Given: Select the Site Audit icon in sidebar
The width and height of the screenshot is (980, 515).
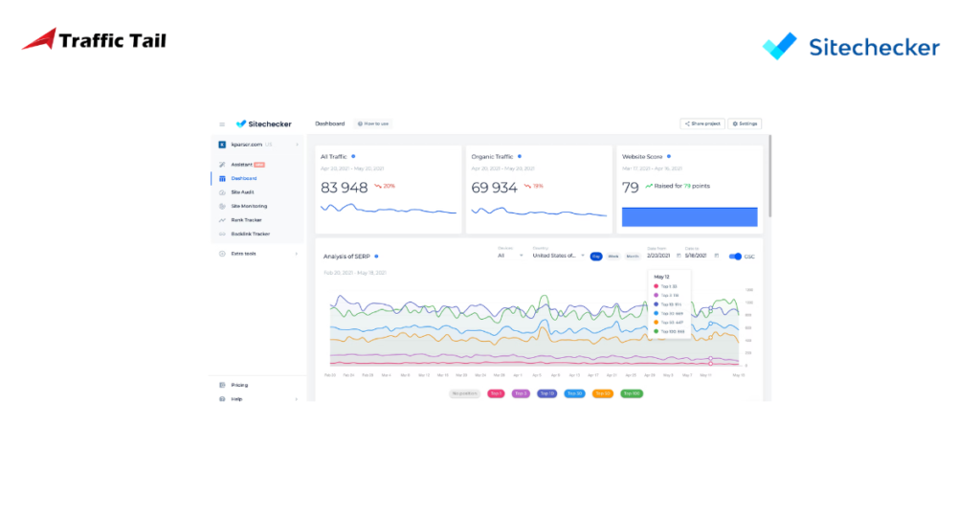Looking at the screenshot, I should coord(222,191).
